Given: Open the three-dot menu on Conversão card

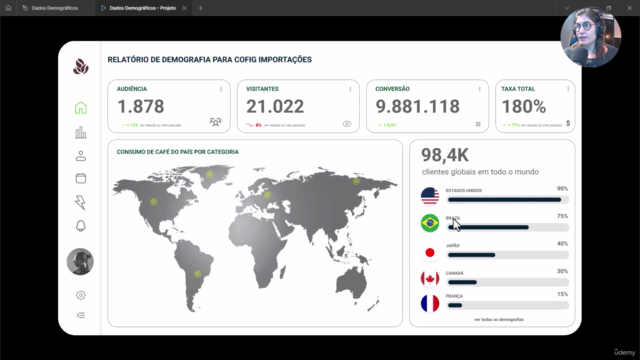Looking at the screenshot, I should pyautogui.click(x=480, y=89).
